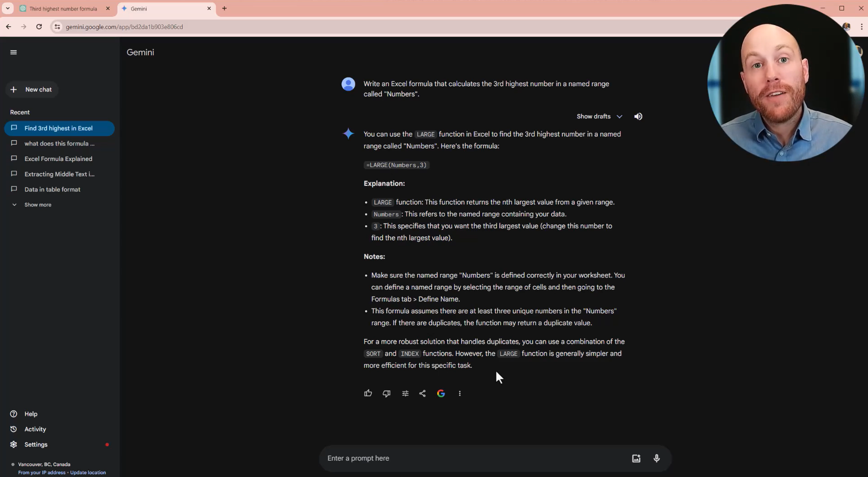Click the Update location link

point(88,472)
